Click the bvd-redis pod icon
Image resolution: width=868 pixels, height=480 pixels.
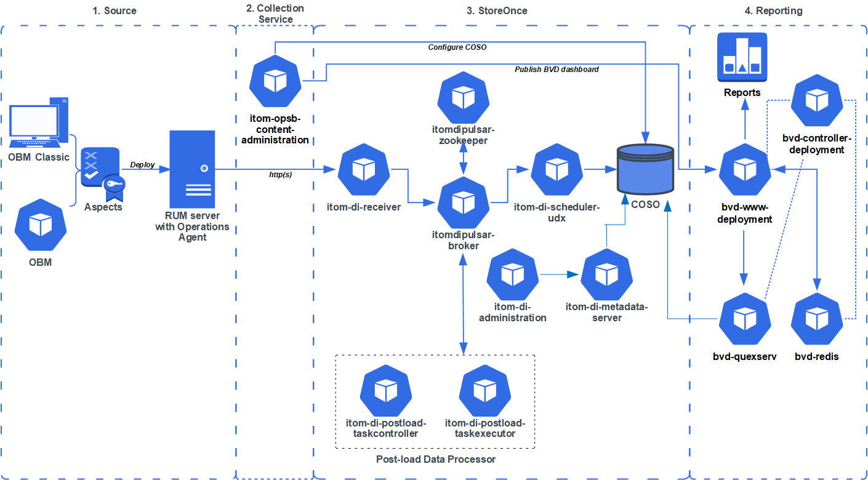click(x=817, y=319)
